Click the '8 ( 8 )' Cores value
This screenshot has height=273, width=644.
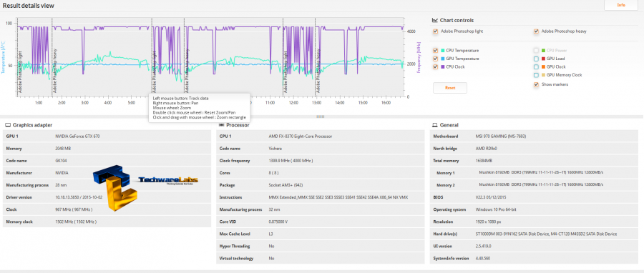tap(274, 173)
